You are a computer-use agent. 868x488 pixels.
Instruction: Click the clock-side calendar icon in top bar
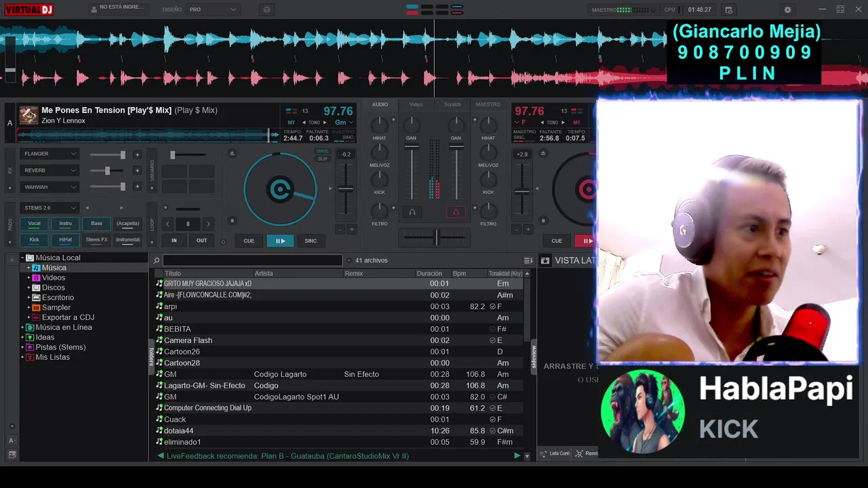tap(728, 9)
